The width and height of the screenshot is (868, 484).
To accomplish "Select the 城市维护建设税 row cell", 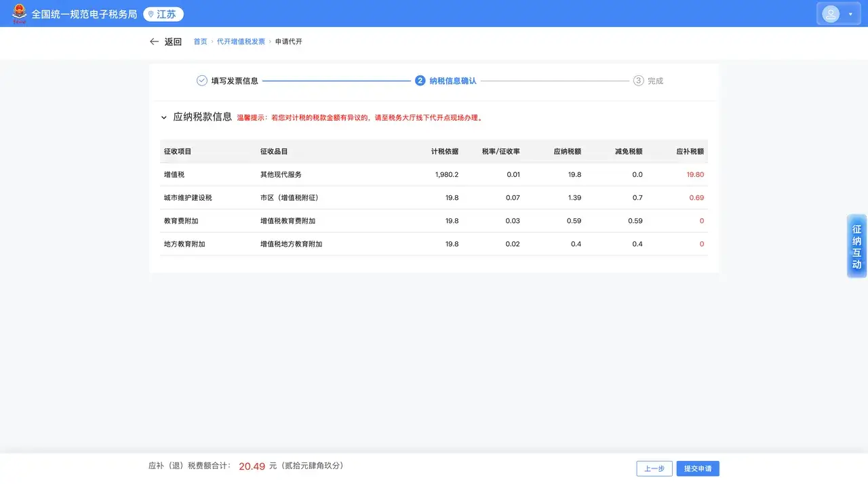I will [188, 198].
